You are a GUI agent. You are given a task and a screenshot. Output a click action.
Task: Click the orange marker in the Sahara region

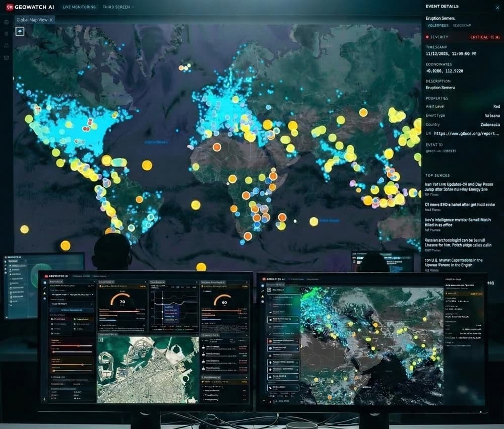(217, 147)
